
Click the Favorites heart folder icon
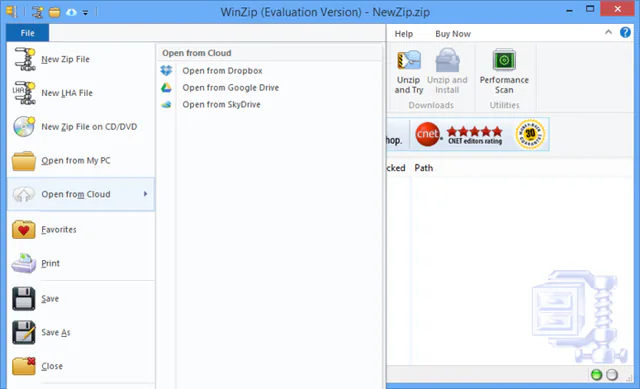tap(24, 229)
